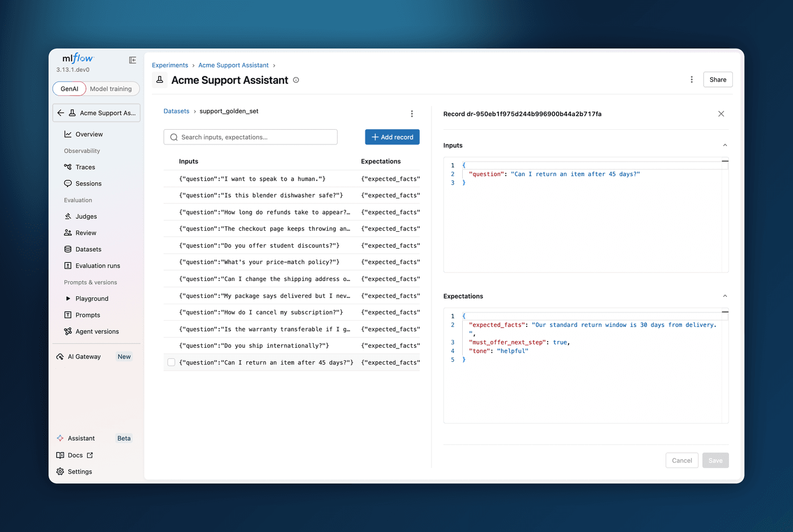Collapse the Inputs section
Screen dimensions: 793x532
coord(725,146)
